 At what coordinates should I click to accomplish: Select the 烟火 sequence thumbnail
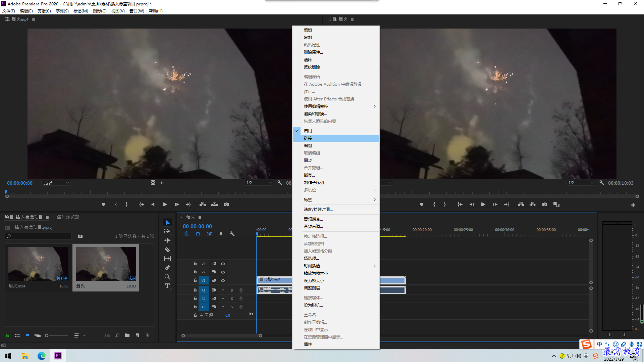click(x=106, y=264)
